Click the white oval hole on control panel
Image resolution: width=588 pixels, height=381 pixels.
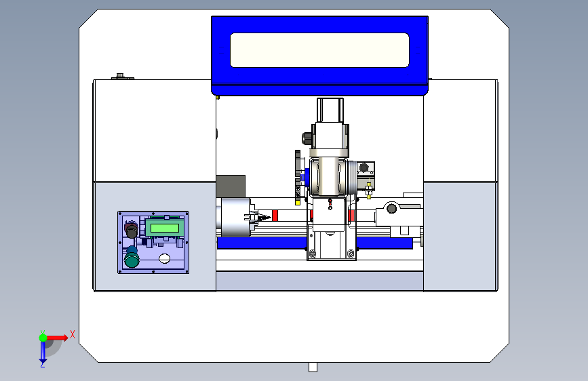pos(164,258)
